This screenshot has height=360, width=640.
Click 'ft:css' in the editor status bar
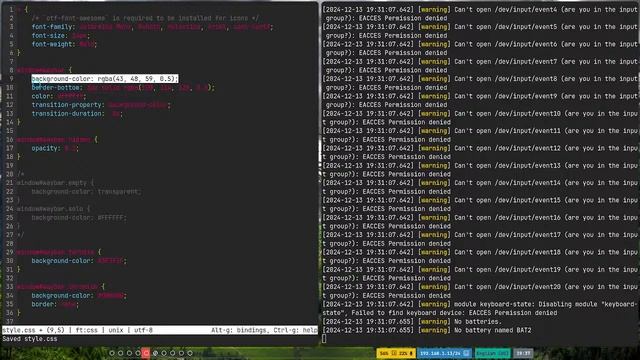(x=87, y=330)
